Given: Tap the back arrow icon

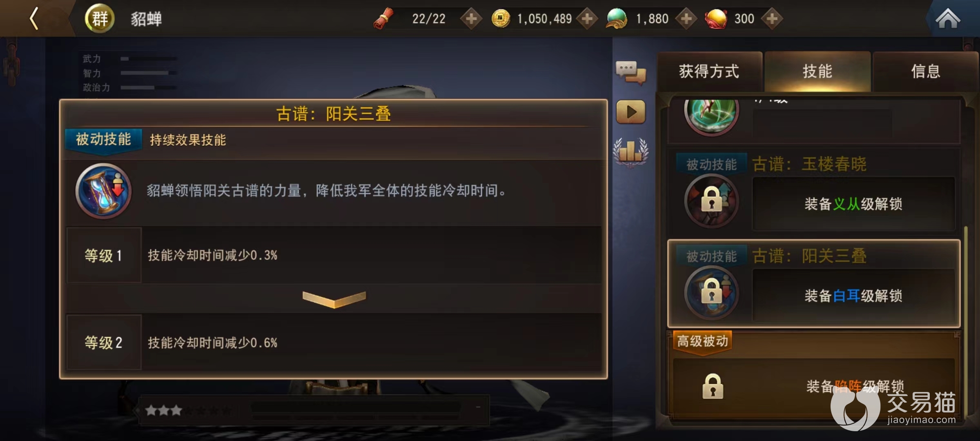Looking at the screenshot, I should click(x=34, y=19).
